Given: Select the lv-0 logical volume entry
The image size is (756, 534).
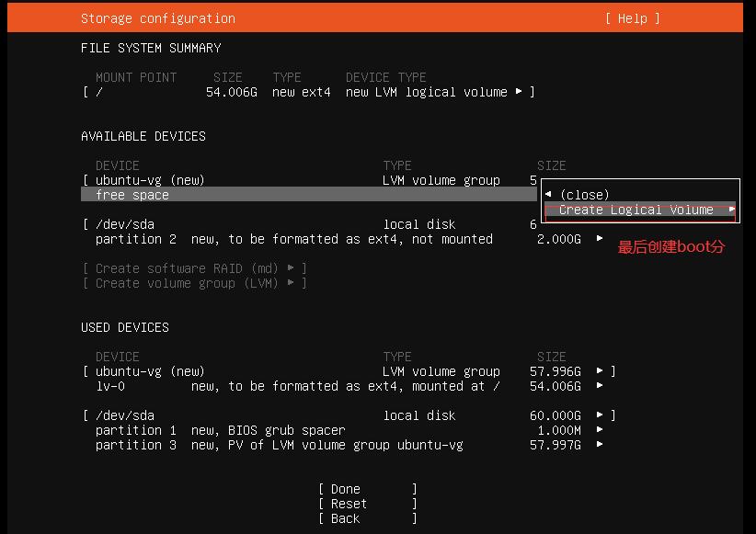Looking at the screenshot, I should coord(110,386).
